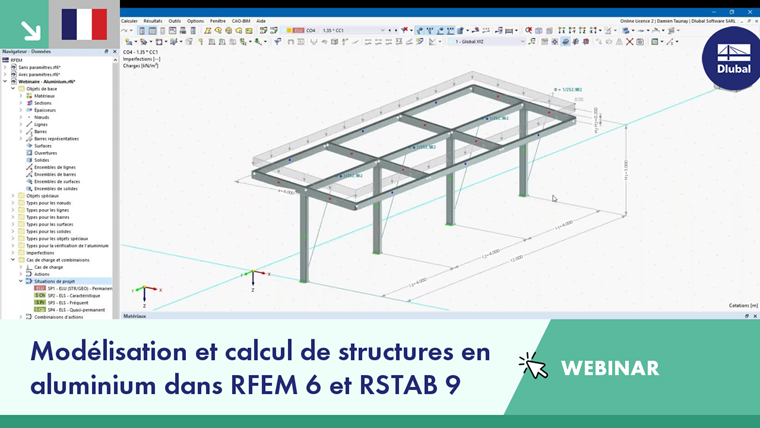Viewport: 760px width, 428px height.
Task: Expand the Imperfections folder
Action: 13,253
